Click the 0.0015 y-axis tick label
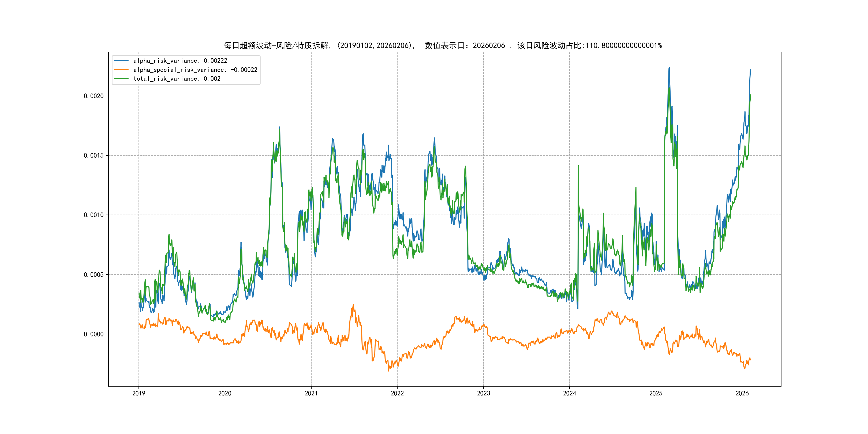The height and width of the screenshot is (434, 868). (93, 155)
